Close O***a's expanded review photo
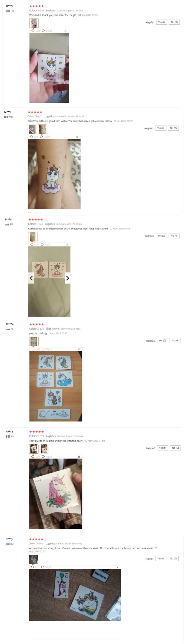This screenshot has width=186, height=644. 65,31
